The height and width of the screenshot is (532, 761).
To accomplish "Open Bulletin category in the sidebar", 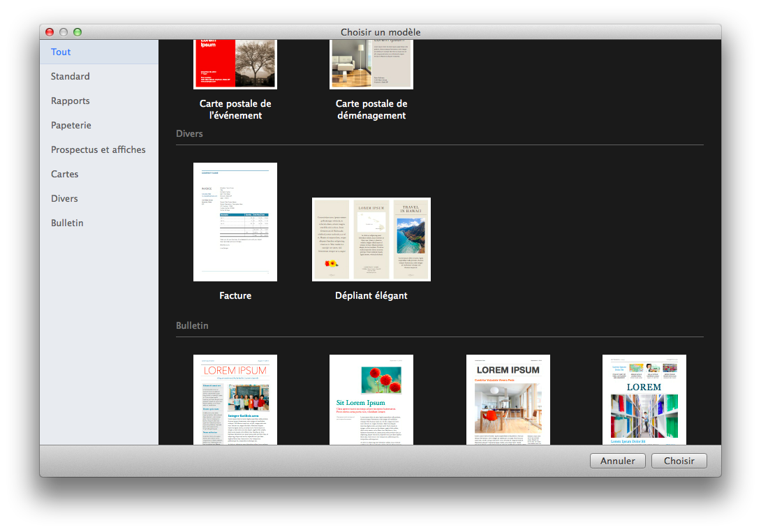I will point(67,223).
